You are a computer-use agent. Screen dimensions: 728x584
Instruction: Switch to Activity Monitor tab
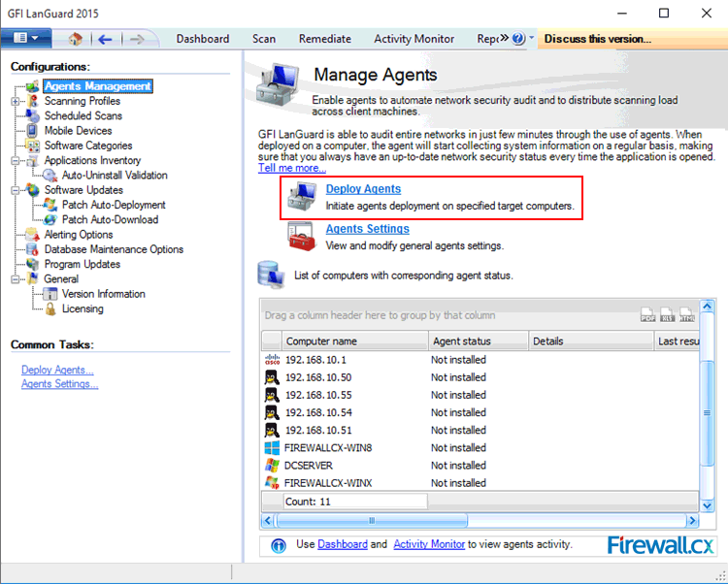tap(414, 39)
